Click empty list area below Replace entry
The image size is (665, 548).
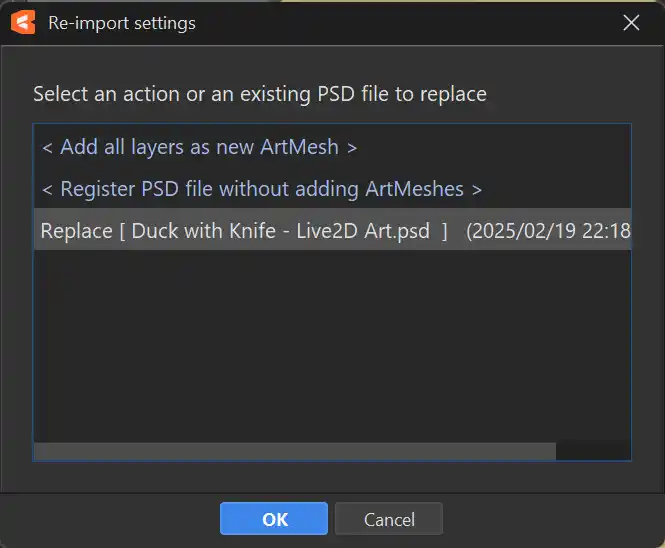pyautogui.click(x=331, y=340)
